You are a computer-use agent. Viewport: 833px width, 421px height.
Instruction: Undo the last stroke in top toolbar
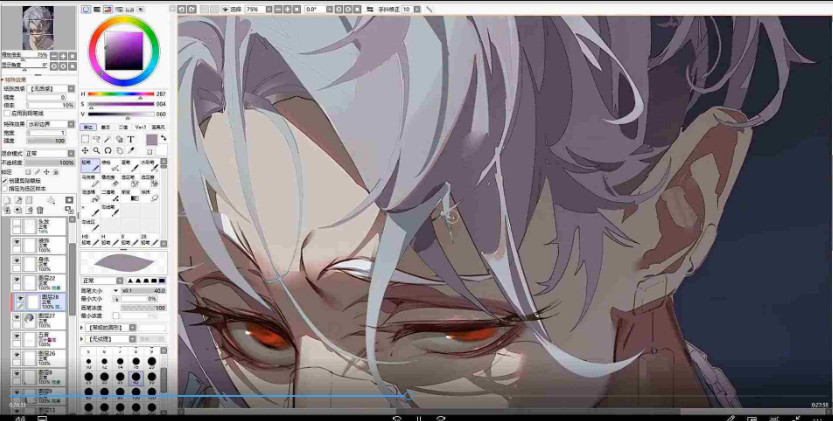(181, 9)
